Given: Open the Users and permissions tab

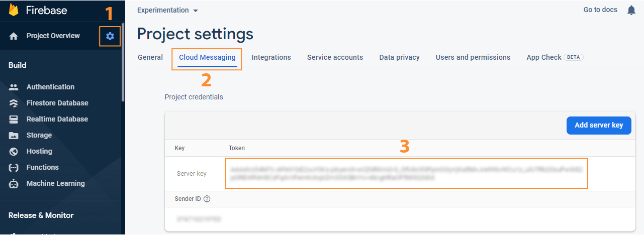Looking at the screenshot, I should pos(473,57).
